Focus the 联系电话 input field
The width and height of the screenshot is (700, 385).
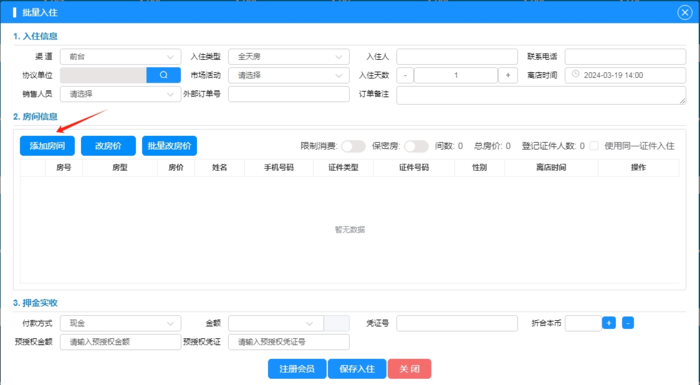coord(625,57)
